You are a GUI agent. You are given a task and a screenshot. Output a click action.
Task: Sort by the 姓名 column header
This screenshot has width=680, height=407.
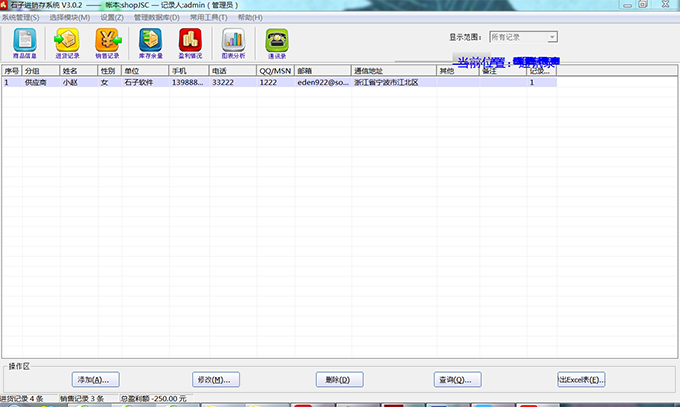coord(78,71)
